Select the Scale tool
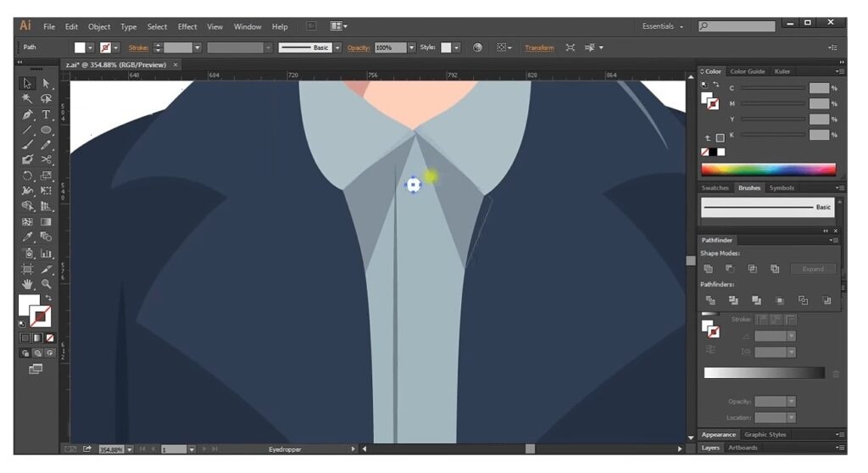 (x=46, y=176)
